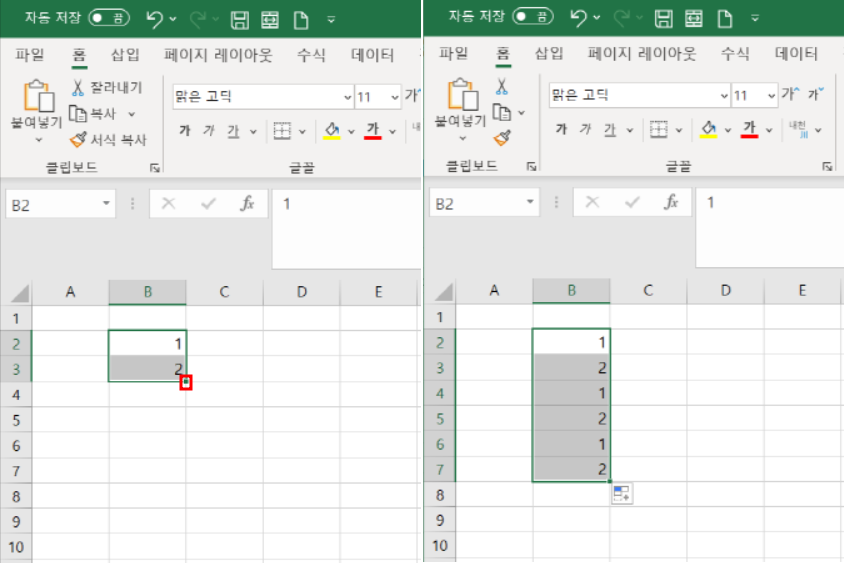Select column D header in right window
Screen dimensions: 847x570
pos(725,291)
